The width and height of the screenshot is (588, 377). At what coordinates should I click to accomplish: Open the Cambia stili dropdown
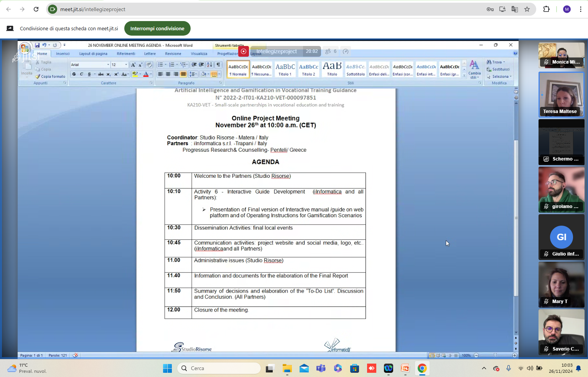coord(474,69)
